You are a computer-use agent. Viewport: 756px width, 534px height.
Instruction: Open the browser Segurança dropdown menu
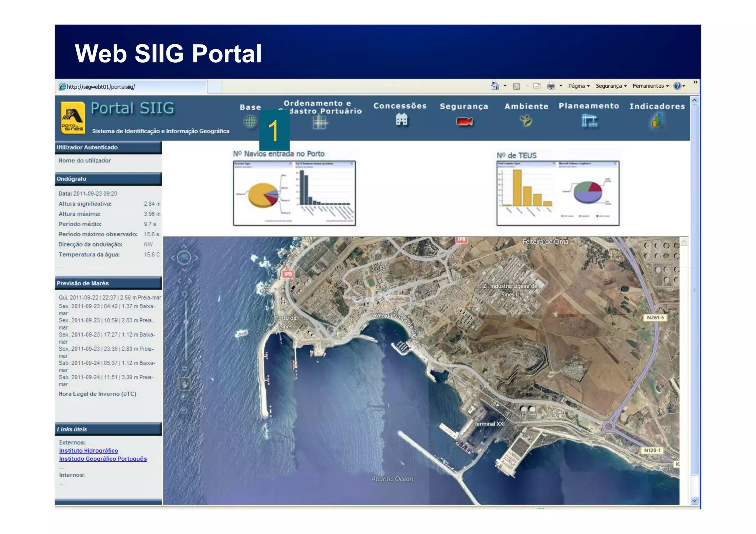(611, 86)
